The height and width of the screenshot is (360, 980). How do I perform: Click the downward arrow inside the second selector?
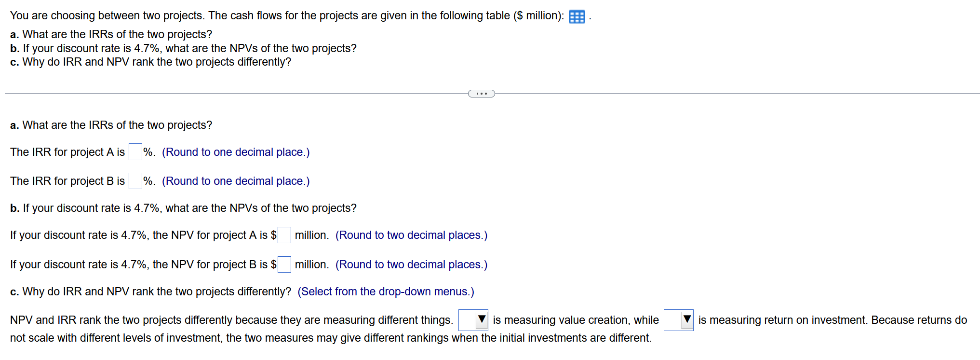(x=686, y=319)
